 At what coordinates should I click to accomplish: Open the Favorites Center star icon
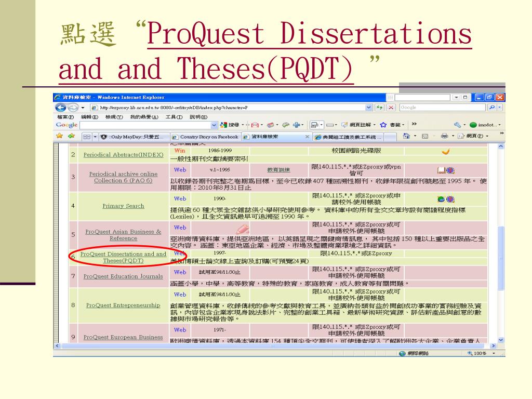[x=60, y=136]
